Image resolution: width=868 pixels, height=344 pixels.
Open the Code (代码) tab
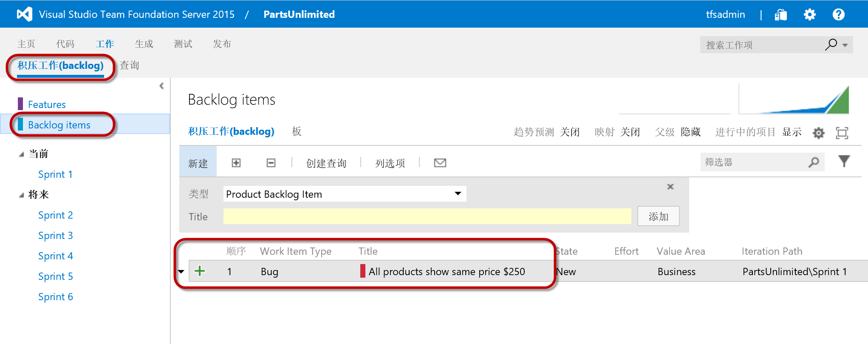point(65,44)
